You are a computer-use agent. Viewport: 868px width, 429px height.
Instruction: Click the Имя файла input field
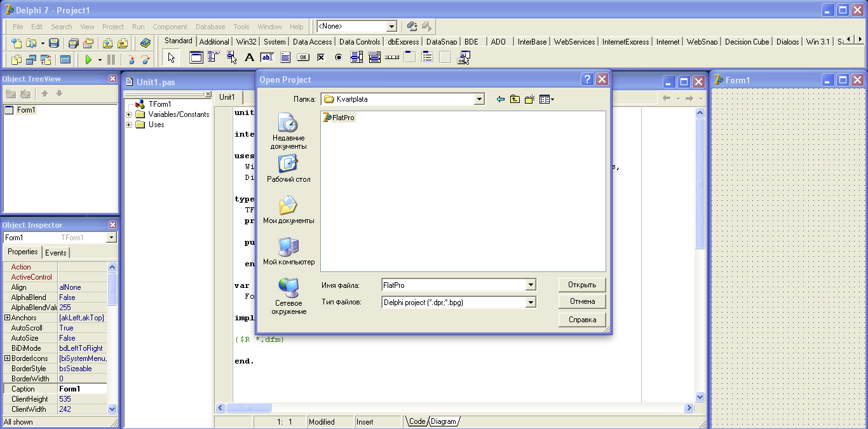coord(454,285)
